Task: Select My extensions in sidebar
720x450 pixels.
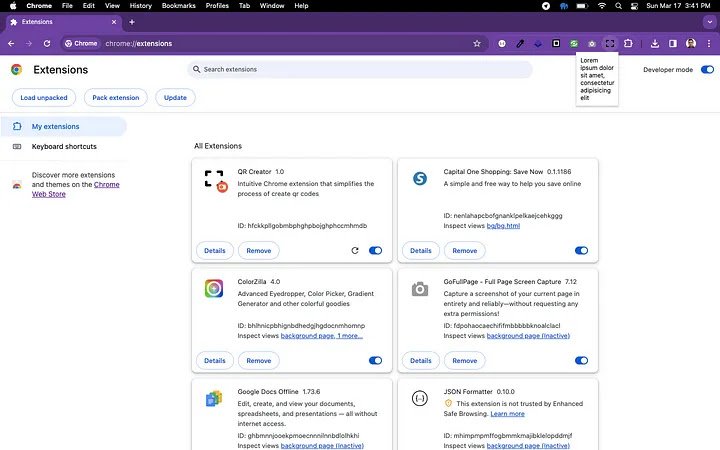Action: click(63, 126)
